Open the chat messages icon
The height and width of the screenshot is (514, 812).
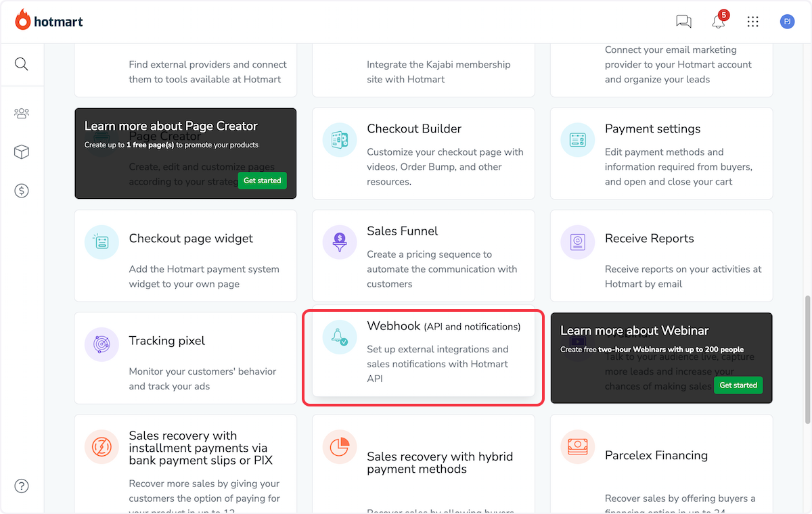click(683, 22)
